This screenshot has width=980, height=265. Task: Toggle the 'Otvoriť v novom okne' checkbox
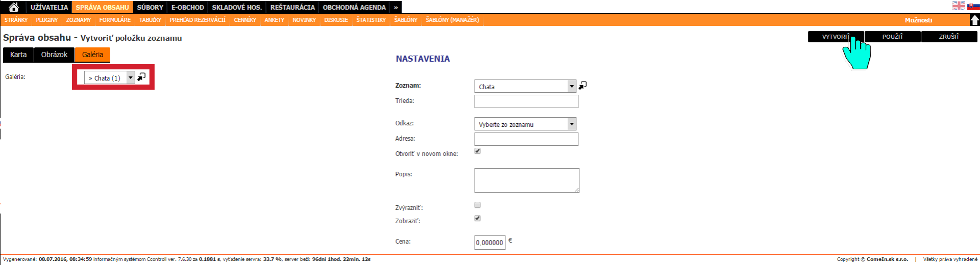click(x=478, y=151)
